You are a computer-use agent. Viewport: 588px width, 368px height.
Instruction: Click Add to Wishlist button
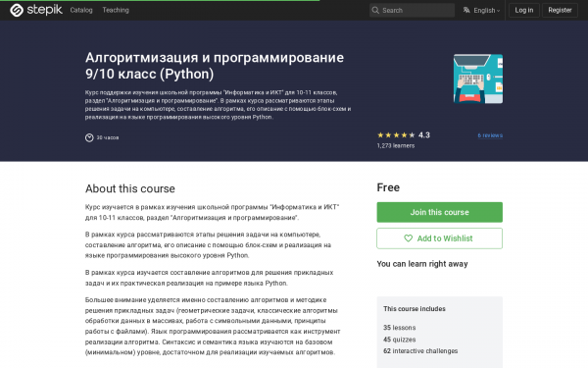tap(439, 238)
